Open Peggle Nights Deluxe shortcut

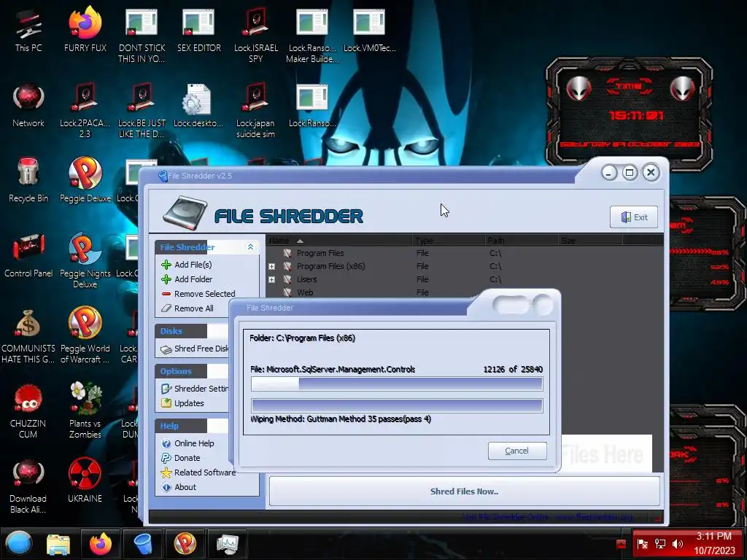click(85, 261)
